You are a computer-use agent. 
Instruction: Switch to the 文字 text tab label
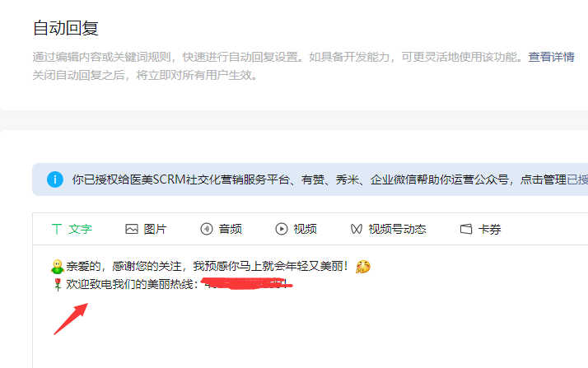[80, 229]
